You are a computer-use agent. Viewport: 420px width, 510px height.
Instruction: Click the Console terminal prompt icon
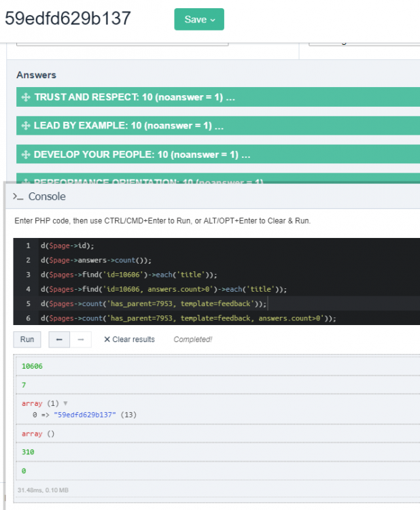(x=19, y=197)
